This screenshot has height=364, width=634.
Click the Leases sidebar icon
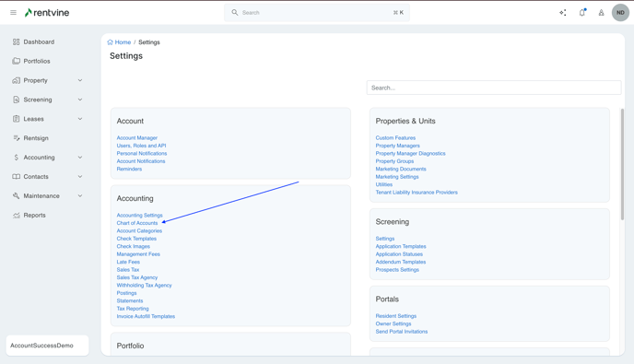pos(17,119)
